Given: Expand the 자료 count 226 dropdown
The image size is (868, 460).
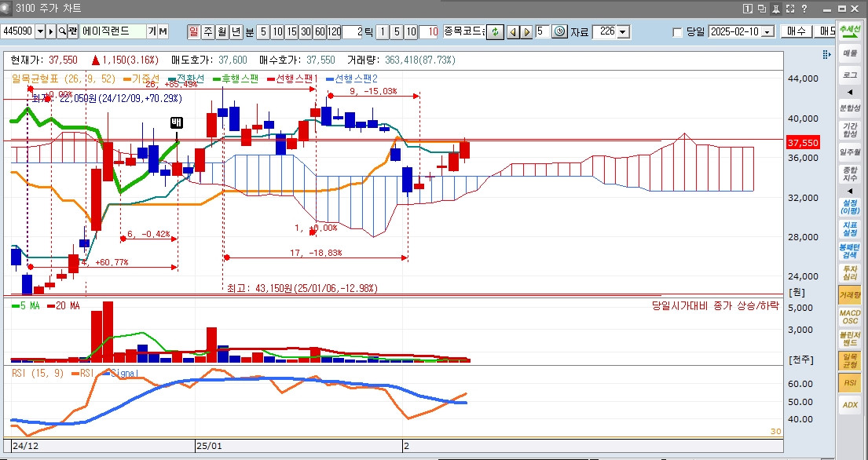Looking at the screenshot, I should 623,32.
